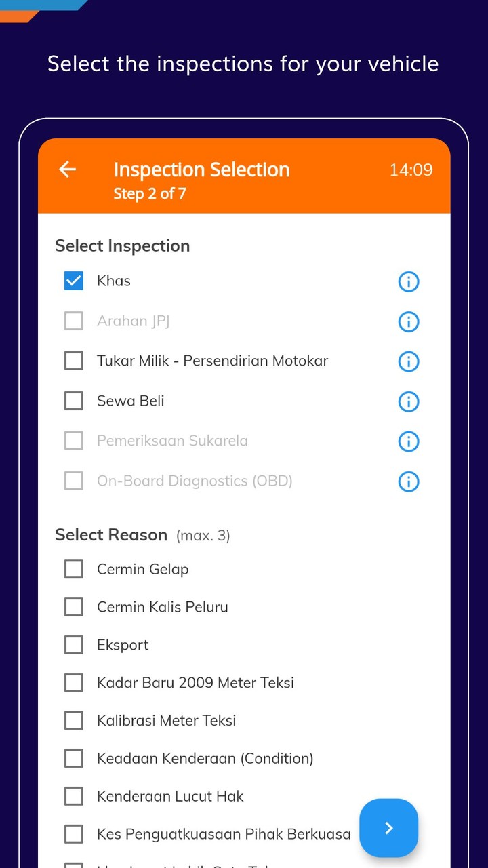Check the Kenderaan Lucut Hak reason
Image resolution: width=488 pixels, height=868 pixels.
[x=73, y=796]
